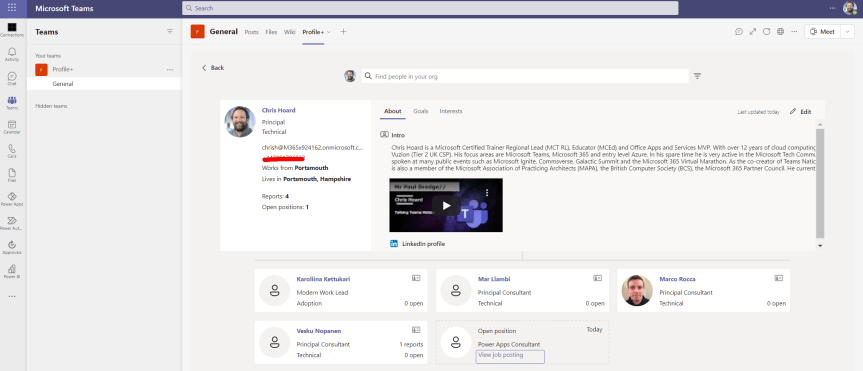The image size is (863, 371).
Task: Open tab website via globe icon
Action: 780,32
